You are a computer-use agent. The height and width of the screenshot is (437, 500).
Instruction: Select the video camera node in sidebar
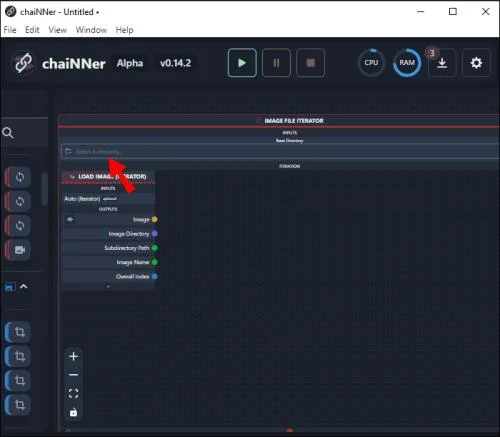(x=19, y=249)
